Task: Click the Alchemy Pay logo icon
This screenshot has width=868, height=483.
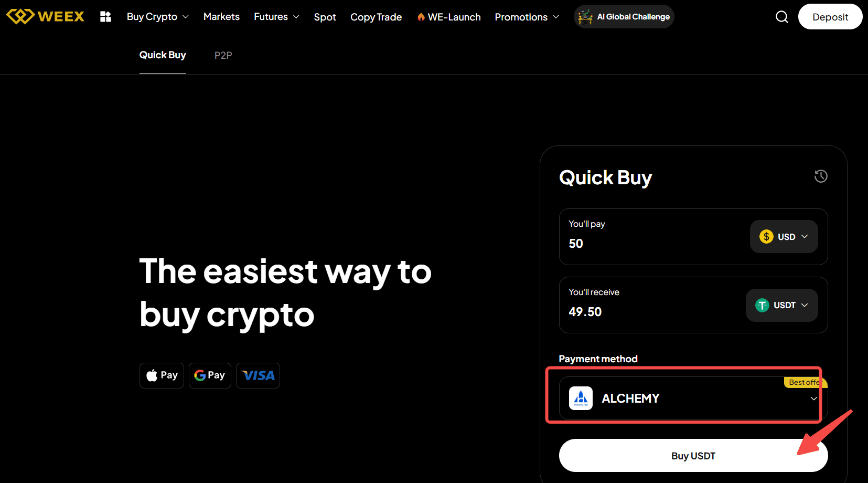Action: [x=581, y=398]
